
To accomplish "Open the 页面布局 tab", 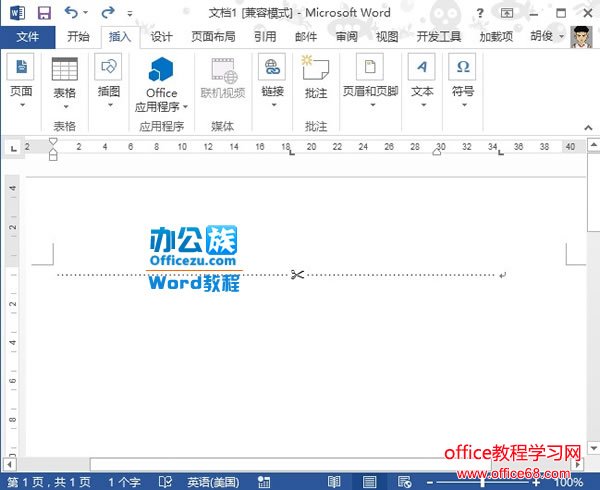I will [213, 37].
